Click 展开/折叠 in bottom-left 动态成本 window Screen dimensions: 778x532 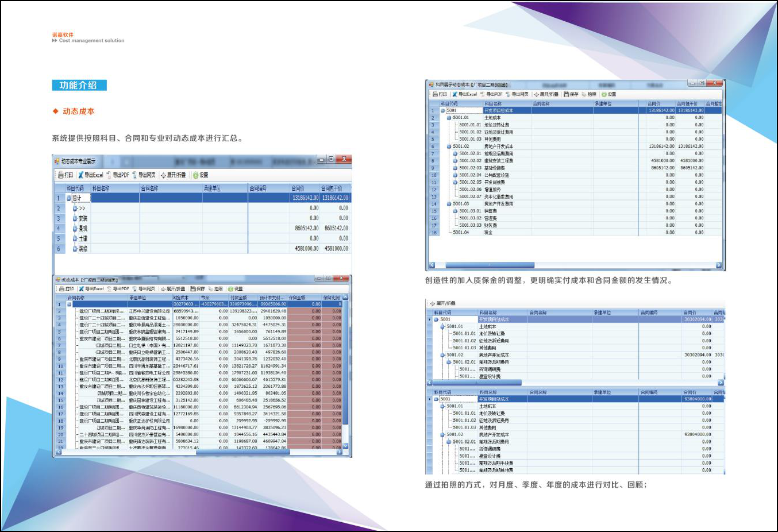pos(172,289)
